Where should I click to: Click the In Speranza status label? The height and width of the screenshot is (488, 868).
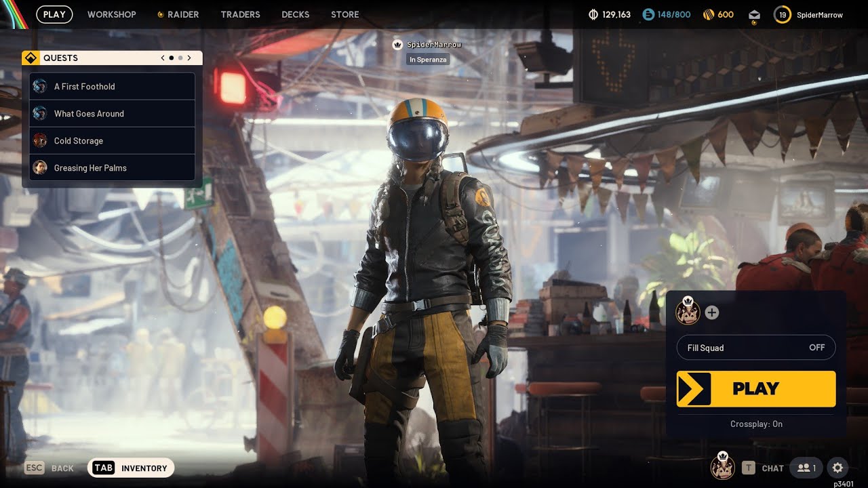coord(428,60)
